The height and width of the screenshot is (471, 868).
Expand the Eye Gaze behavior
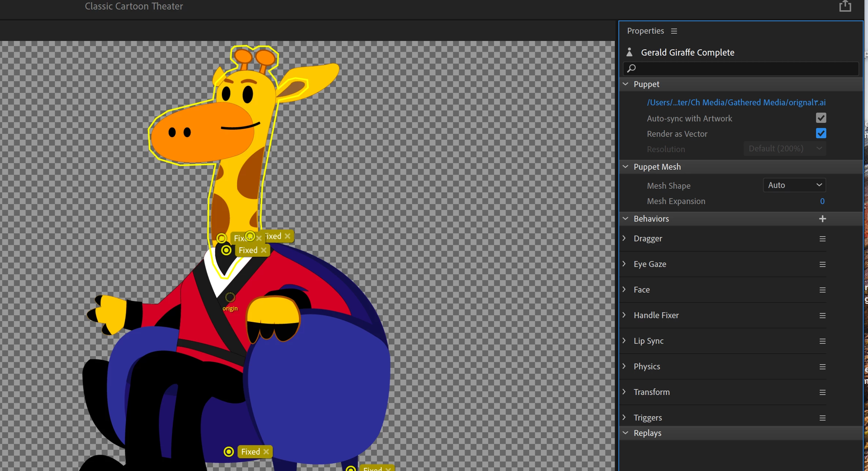624,264
